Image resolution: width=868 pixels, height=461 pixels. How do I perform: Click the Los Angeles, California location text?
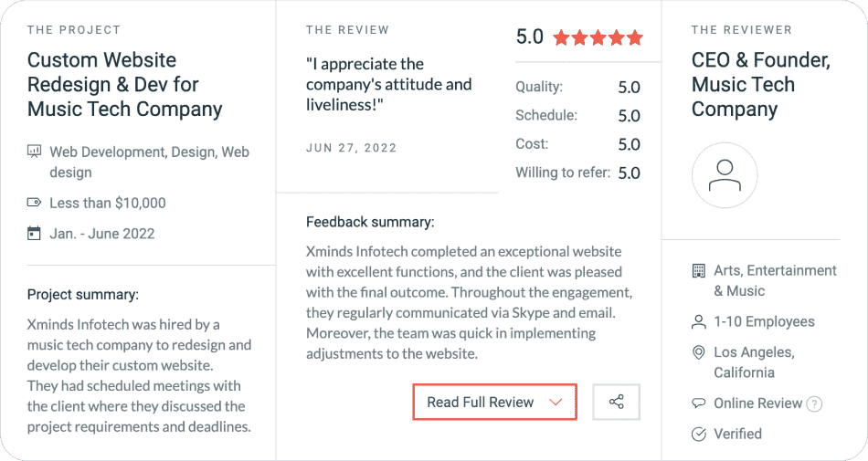tap(755, 362)
